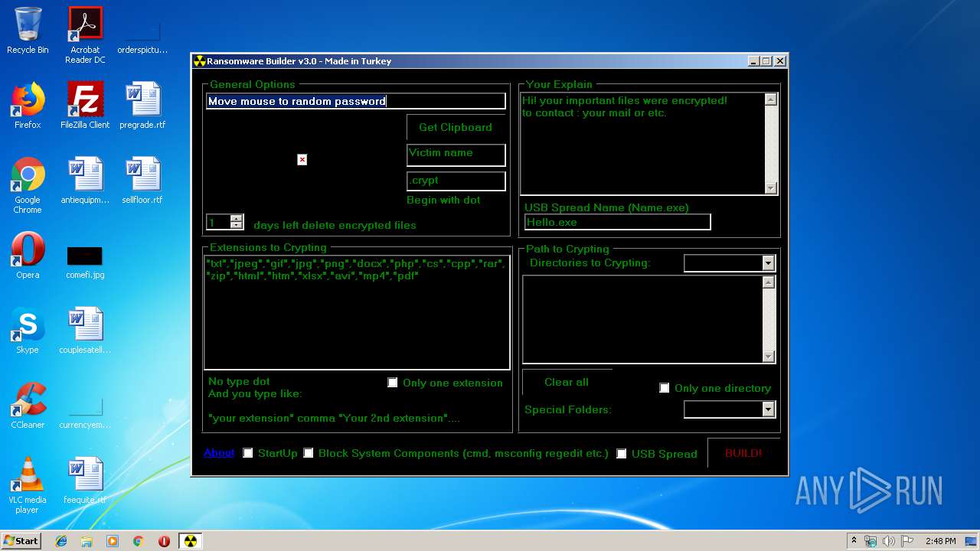Click the .crypt extension input field
This screenshot has height=551, width=980.
pos(456,181)
